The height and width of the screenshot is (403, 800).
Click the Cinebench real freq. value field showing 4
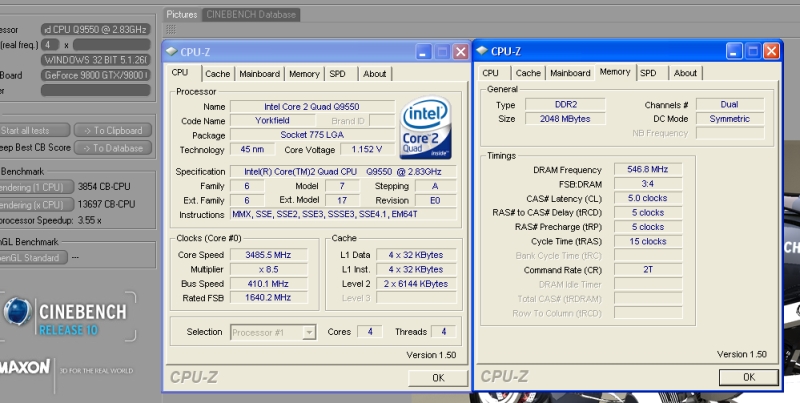[50, 45]
